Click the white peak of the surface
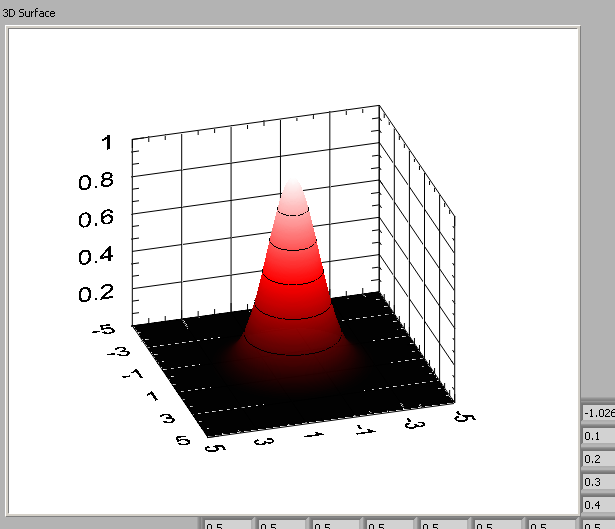This screenshot has width=615, height=529. point(293,193)
